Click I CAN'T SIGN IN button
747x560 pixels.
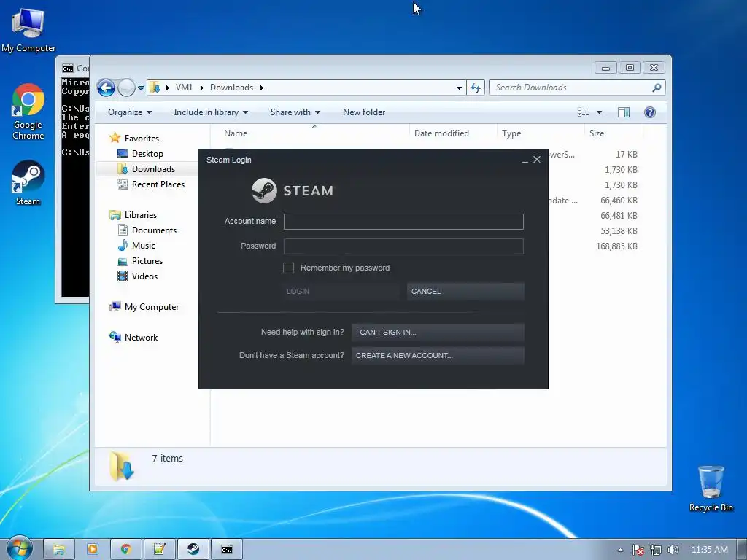click(438, 332)
